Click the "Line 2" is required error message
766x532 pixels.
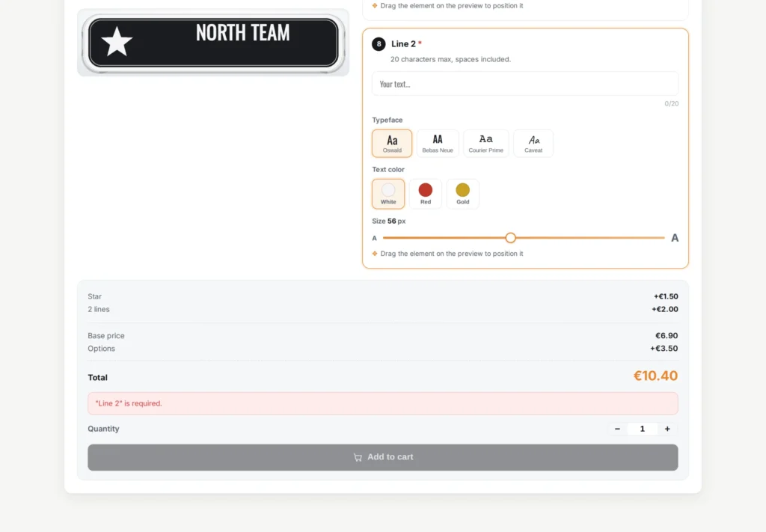(383, 403)
